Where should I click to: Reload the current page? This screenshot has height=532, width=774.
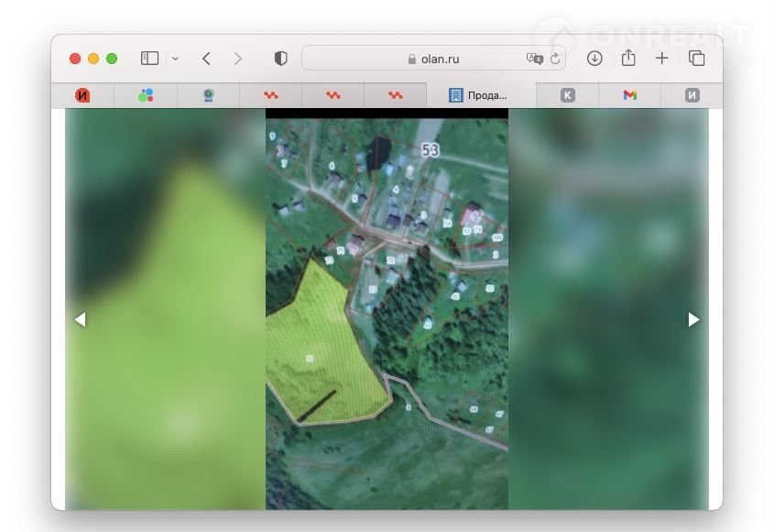click(x=554, y=59)
